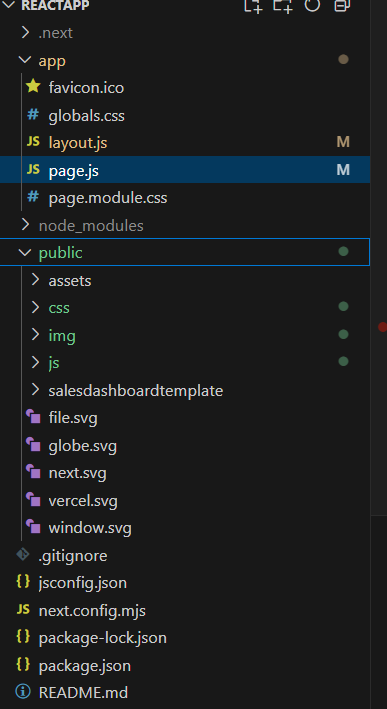The height and width of the screenshot is (709, 387).
Task: Click the green status dot on public folder
Action: click(344, 251)
